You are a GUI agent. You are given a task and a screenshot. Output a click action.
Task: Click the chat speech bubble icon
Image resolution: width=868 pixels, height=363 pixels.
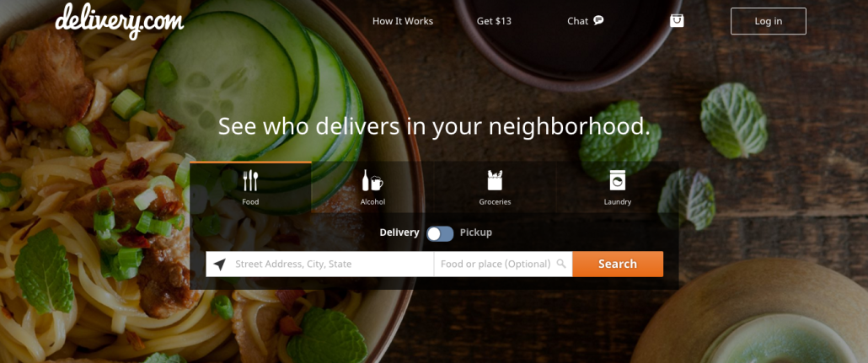coord(597,20)
